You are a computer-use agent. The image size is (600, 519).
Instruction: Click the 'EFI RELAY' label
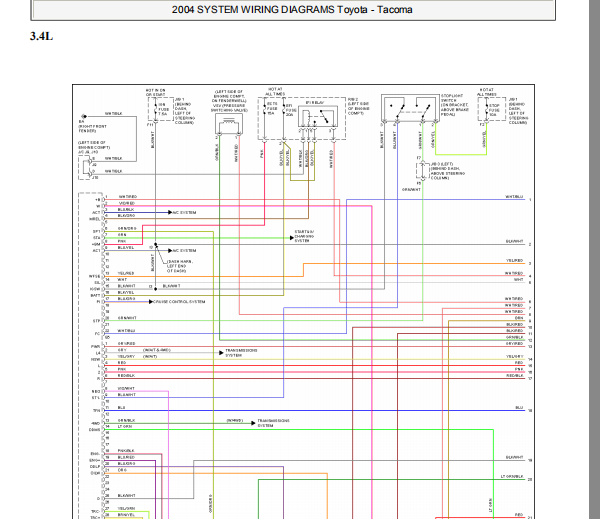pyautogui.click(x=315, y=103)
